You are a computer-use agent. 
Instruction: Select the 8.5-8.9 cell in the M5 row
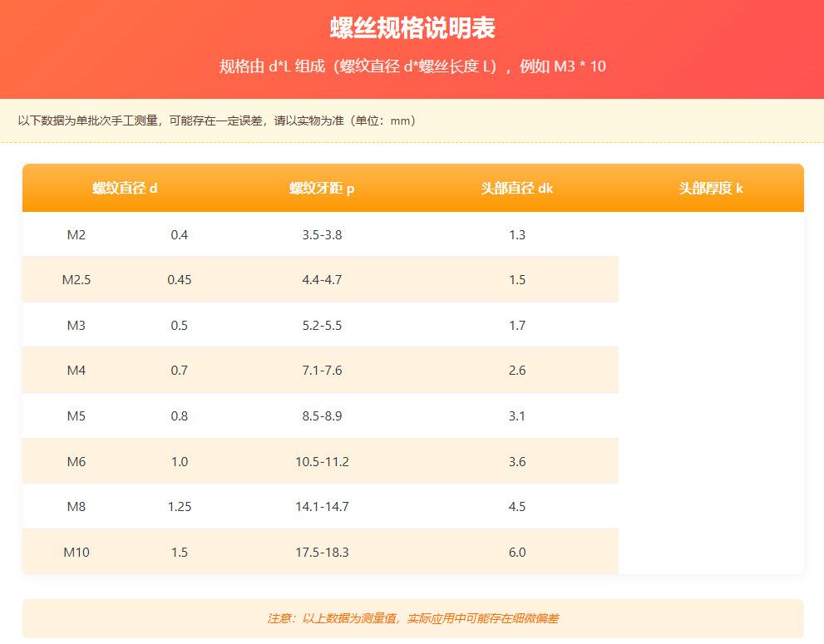coord(322,416)
